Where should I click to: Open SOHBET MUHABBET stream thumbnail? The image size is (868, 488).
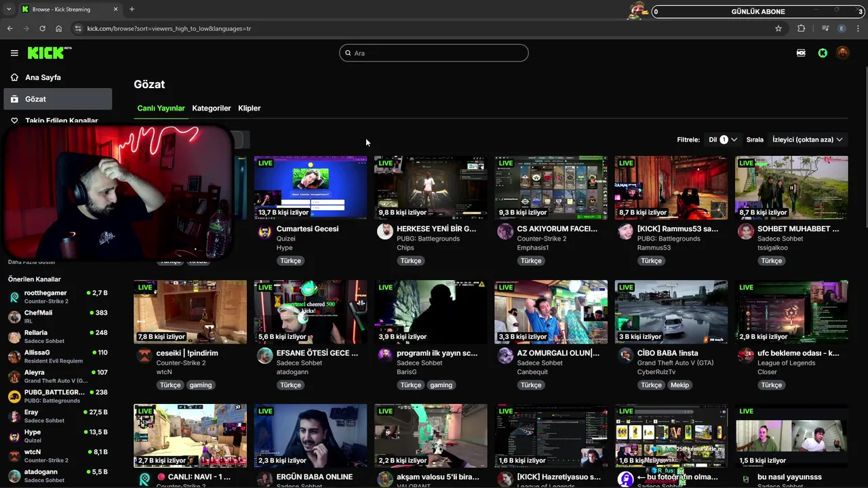[x=791, y=188]
